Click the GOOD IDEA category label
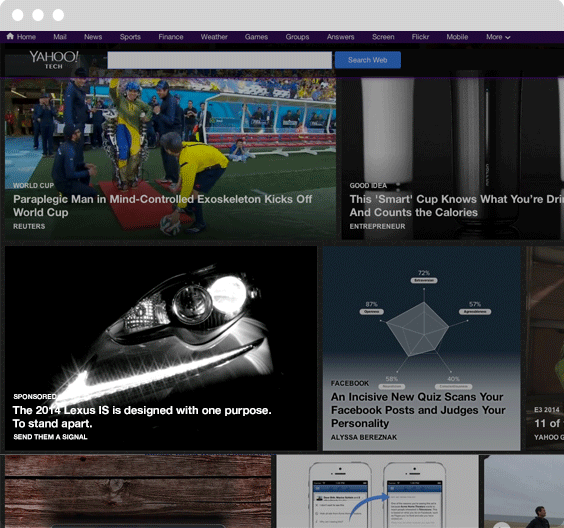 [368, 186]
